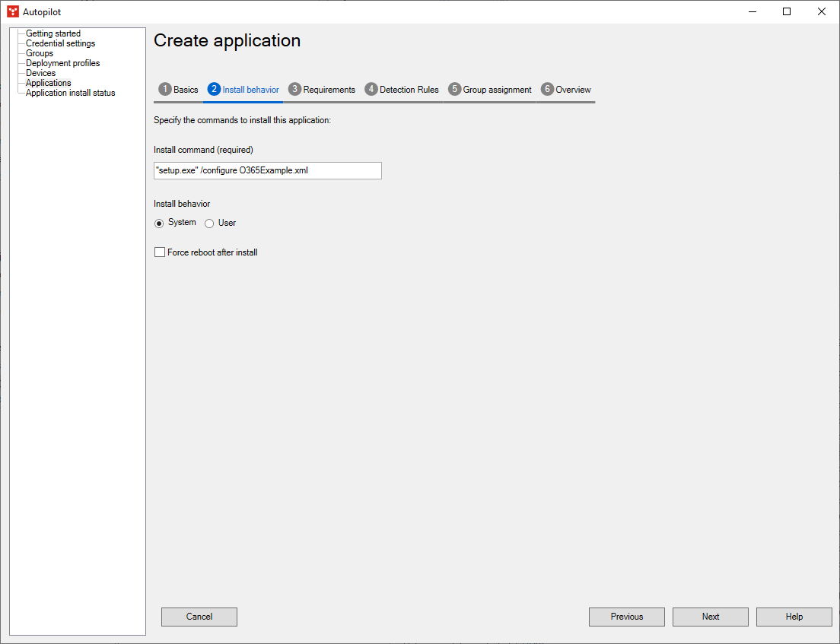Enable Force reboot after install checkbox
Screen dimensions: 840x644
coord(160,252)
